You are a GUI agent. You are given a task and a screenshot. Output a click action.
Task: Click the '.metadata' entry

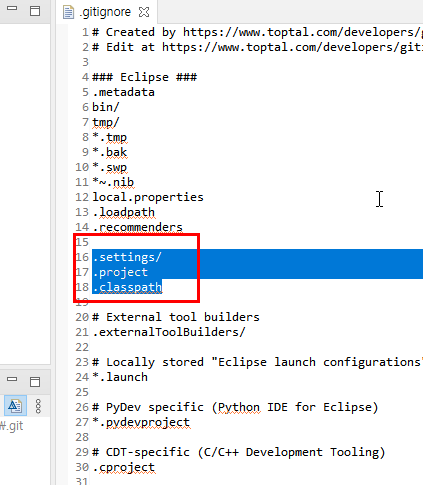tap(124, 92)
